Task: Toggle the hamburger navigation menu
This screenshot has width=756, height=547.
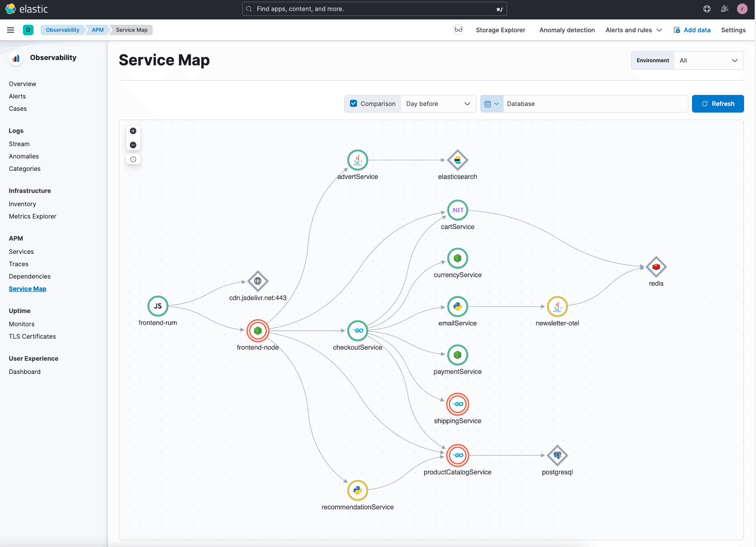Action: tap(11, 30)
